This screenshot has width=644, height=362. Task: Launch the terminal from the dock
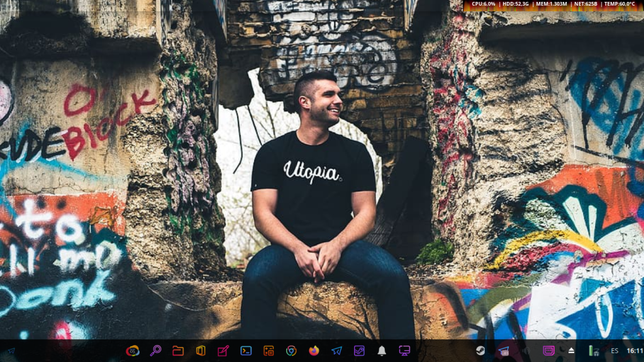[x=246, y=351]
